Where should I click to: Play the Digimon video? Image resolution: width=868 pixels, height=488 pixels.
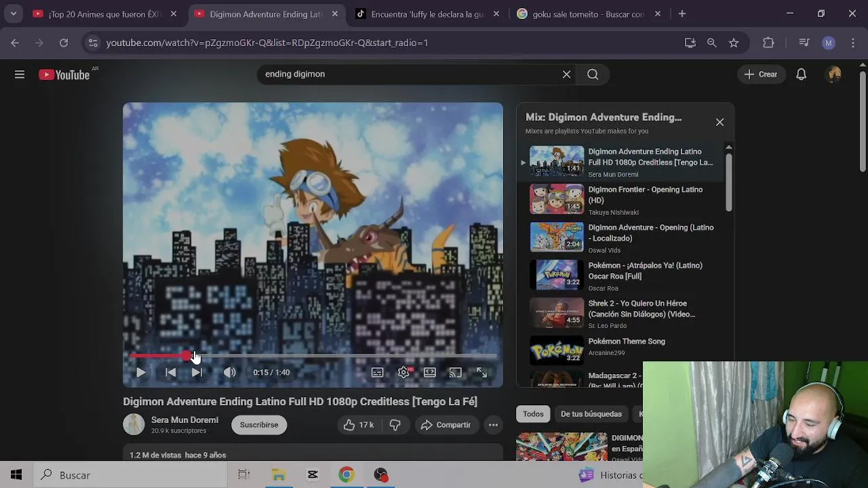pos(141,372)
